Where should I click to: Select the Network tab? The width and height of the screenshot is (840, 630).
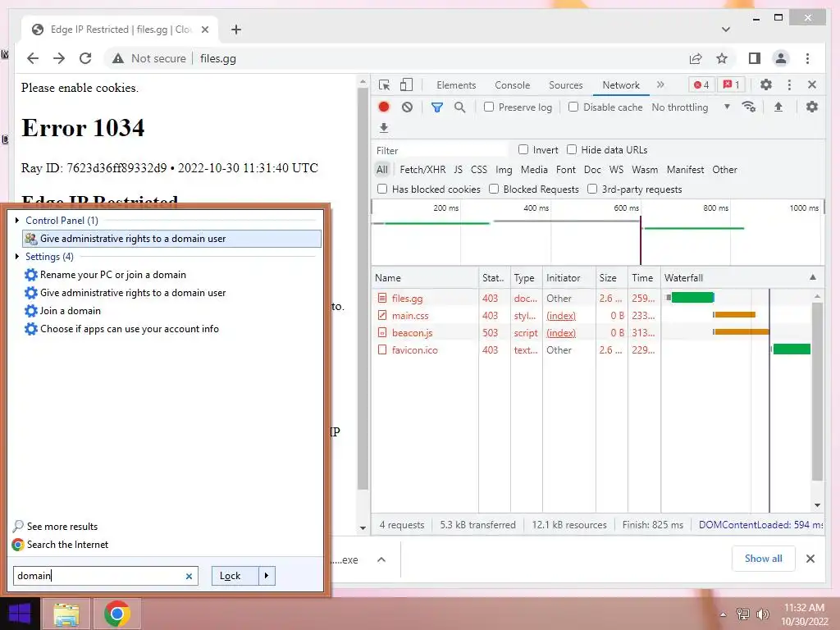pos(621,84)
